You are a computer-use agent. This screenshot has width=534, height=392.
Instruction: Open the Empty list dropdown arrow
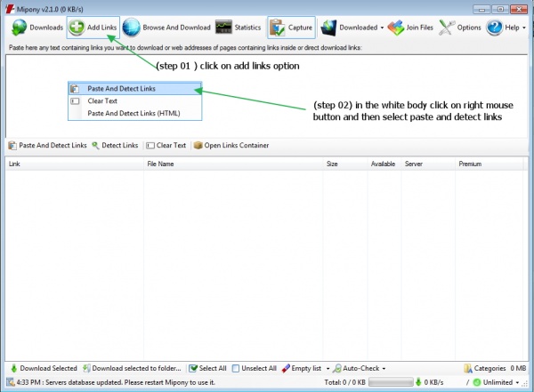click(x=328, y=369)
